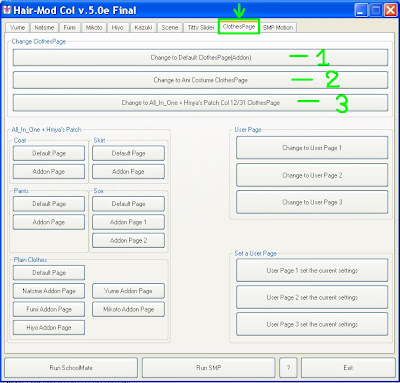The height and width of the screenshot is (383, 400).
Task: Click the Exit button
Action: [x=348, y=368]
